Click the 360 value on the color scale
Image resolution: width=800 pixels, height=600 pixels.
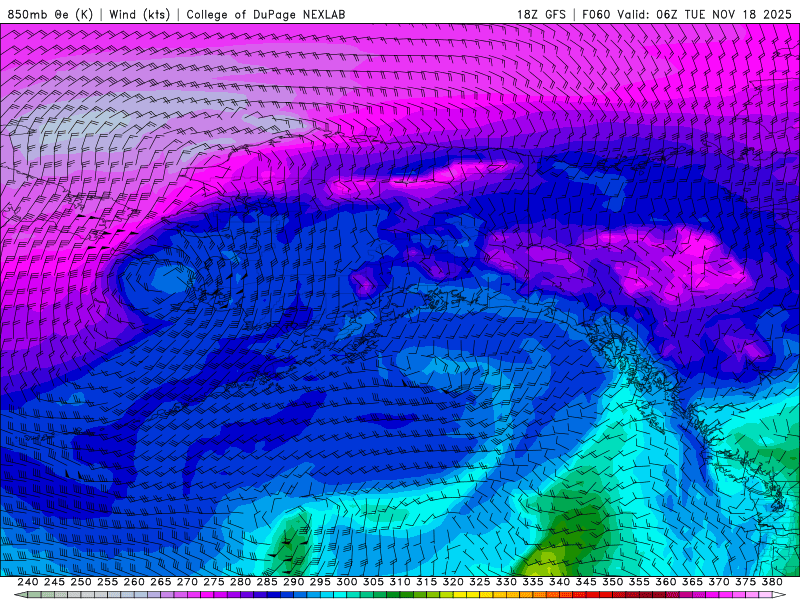[x=666, y=582]
